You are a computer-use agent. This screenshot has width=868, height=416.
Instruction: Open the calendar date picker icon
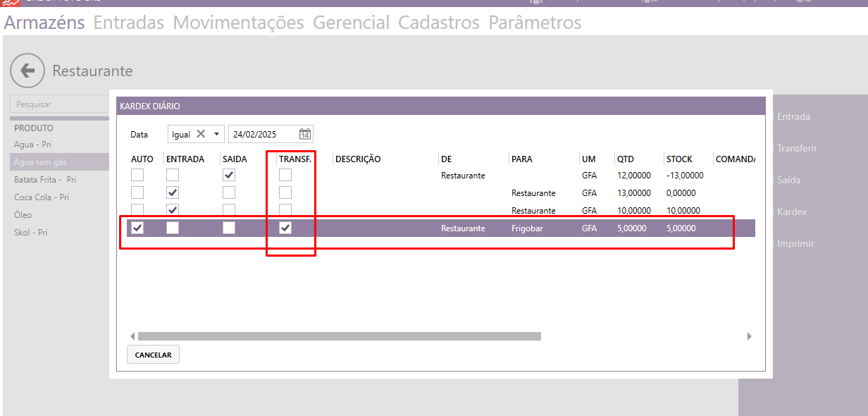point(304,134)
